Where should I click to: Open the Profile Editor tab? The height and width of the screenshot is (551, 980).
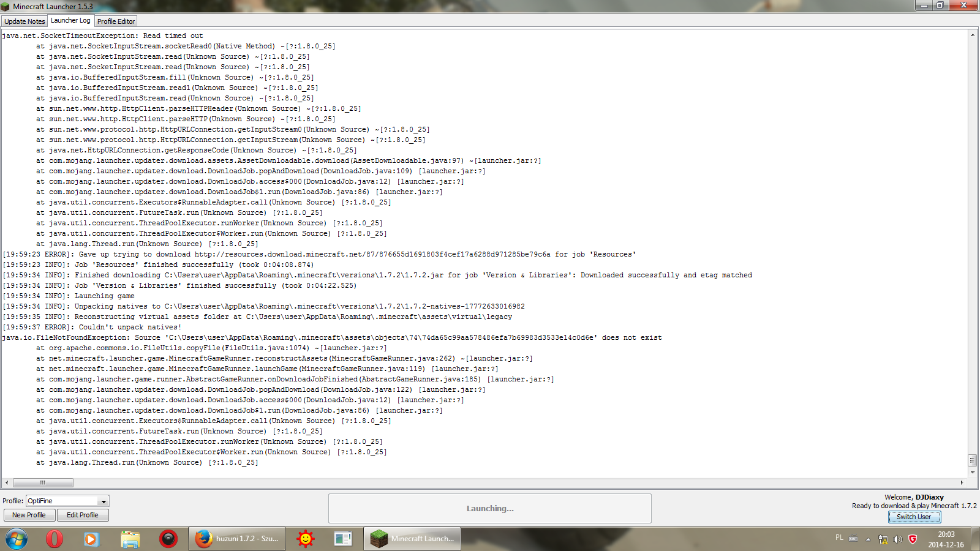116,21
